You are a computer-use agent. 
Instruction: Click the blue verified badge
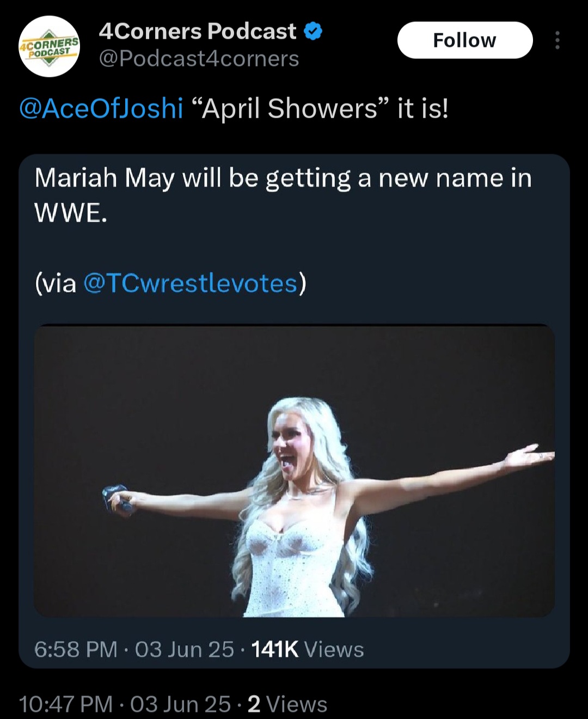click(x=313, y=32)
